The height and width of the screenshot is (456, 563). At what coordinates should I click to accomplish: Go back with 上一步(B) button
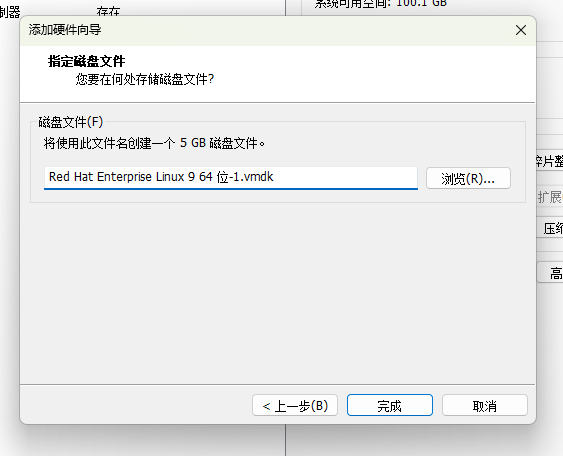click(x=295, y=405)
